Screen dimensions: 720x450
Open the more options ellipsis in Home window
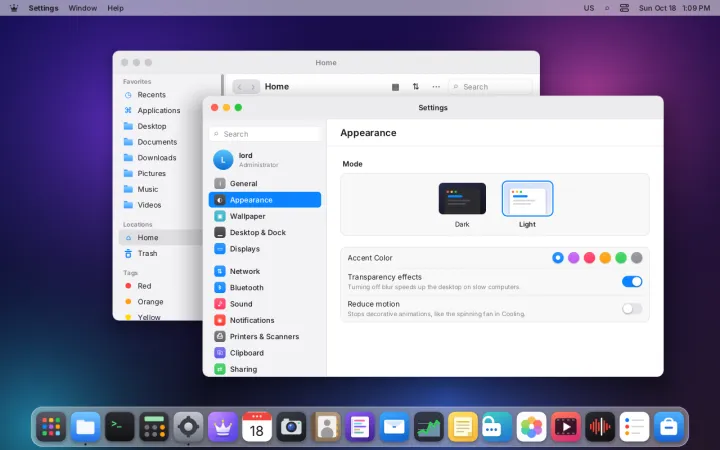tap(436, 87)
